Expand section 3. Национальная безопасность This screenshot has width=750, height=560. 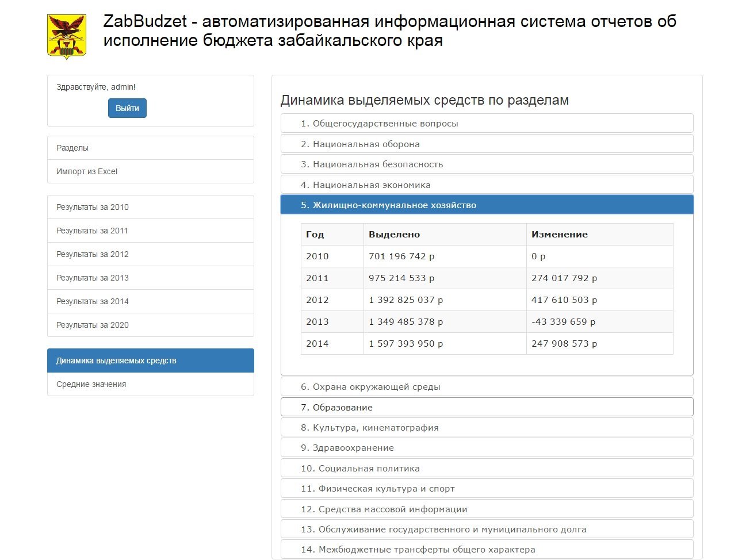pos(487,164)
